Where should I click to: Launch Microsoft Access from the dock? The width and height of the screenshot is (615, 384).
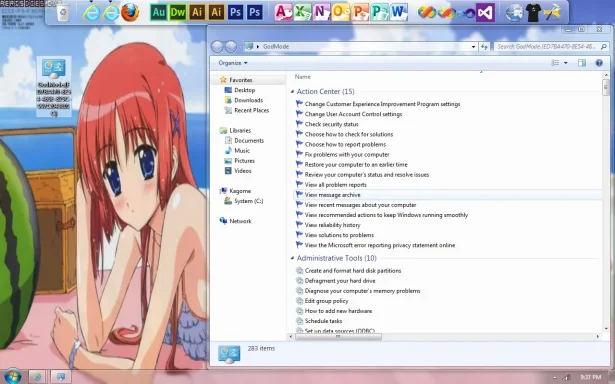coord(283,12)
